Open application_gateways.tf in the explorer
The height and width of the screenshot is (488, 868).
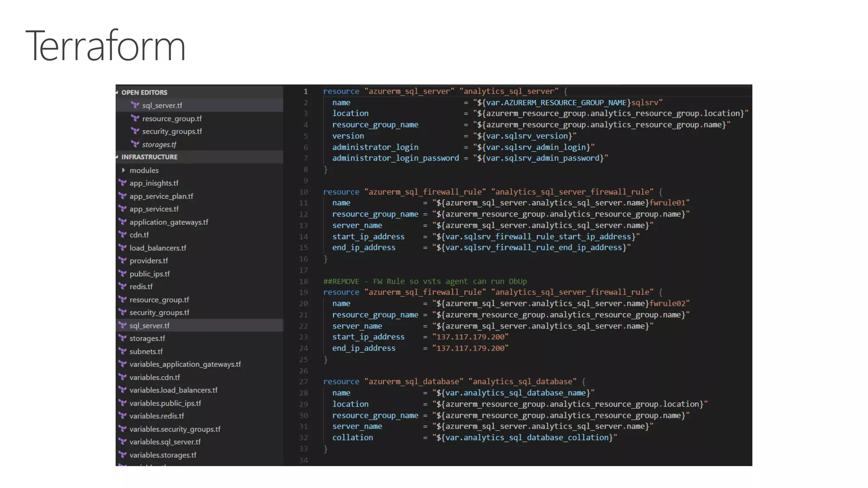pos(169,222)
